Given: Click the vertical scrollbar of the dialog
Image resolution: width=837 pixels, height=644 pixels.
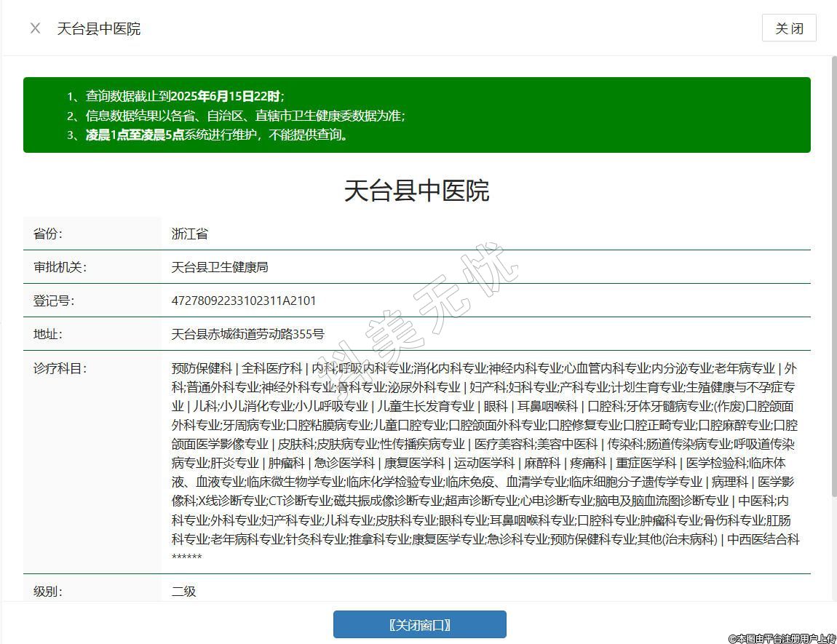Looking at the screenshot, I should 833,291.
